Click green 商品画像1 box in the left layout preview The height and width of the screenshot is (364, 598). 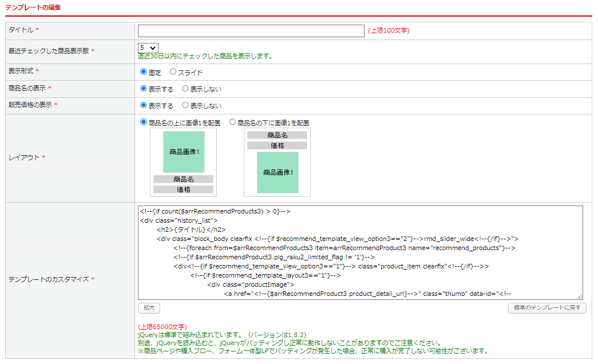click(184, 152)
